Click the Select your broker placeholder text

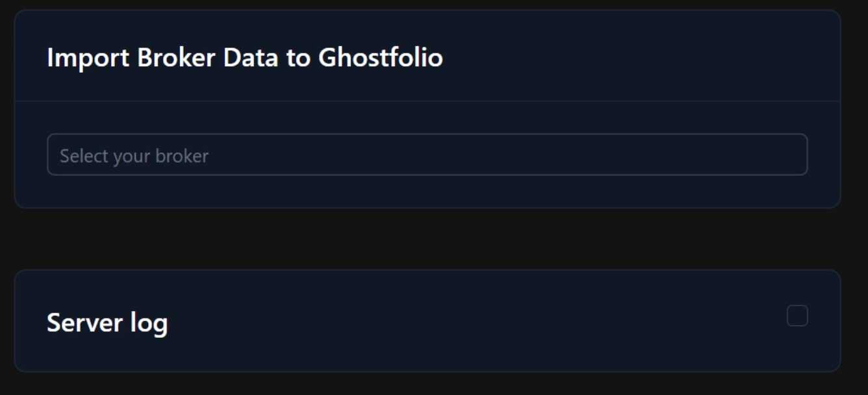(x=134, y=156)
